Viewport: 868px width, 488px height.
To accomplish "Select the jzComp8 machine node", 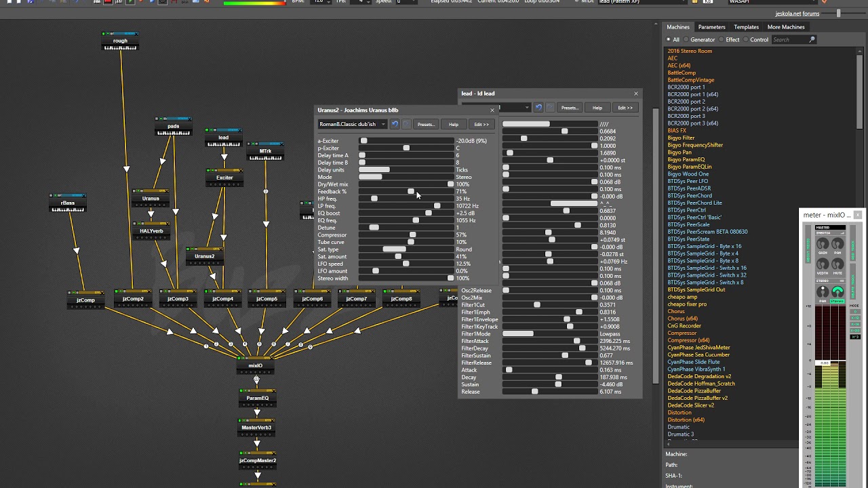I will tap(401, 299).
